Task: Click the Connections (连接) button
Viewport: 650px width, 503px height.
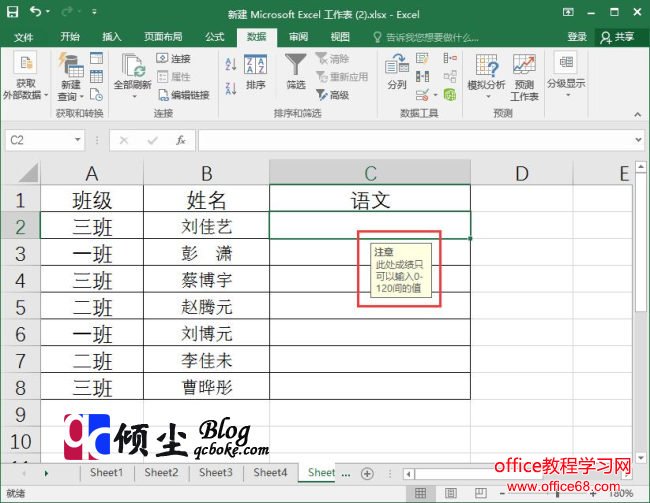Action: [174, 58]
